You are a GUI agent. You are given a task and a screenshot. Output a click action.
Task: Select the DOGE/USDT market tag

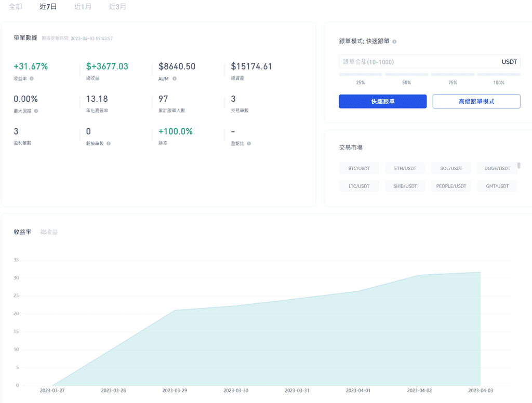(x=497, y=168)
